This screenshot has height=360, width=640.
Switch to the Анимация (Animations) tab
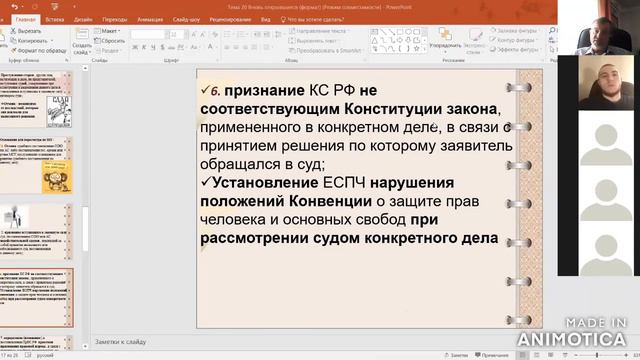pos(150,19)
